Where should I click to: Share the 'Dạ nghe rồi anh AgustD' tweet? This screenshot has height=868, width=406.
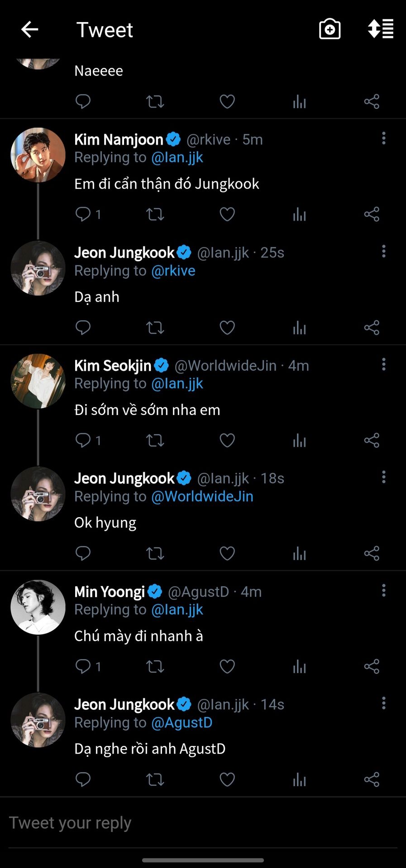click(372, 779)
